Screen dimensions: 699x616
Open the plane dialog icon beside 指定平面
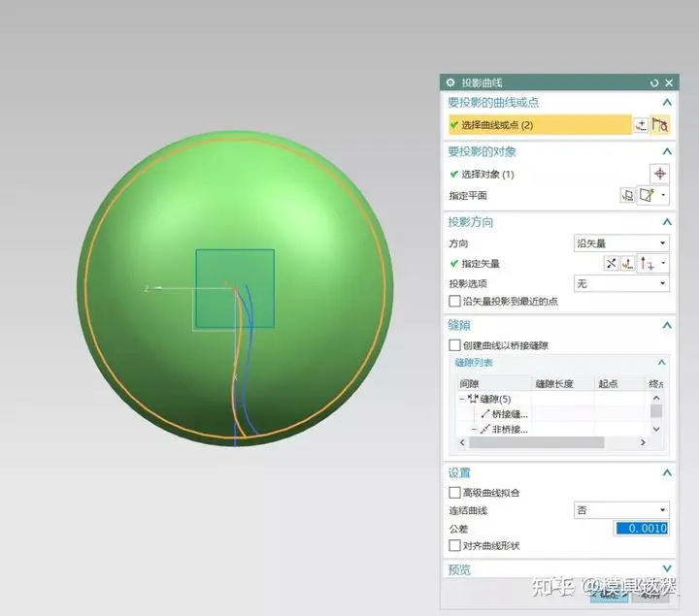click(x=628, y=195)
